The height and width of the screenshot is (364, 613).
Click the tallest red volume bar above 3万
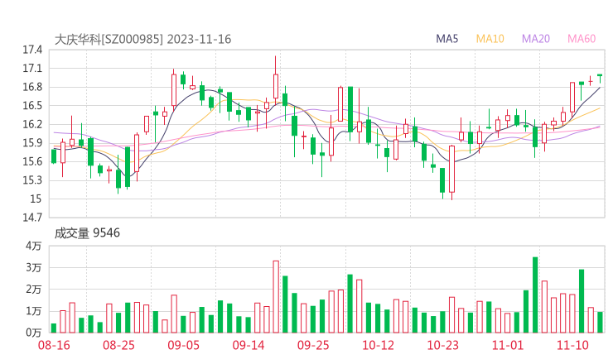tap(276, 297)
